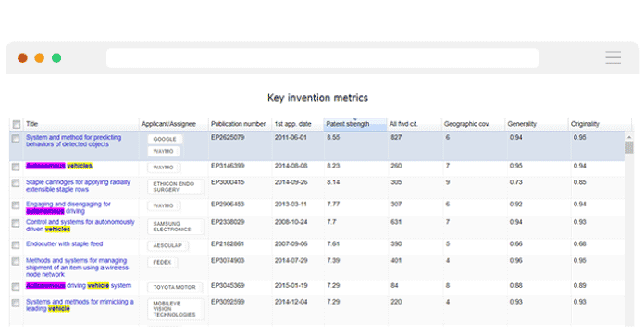Click WAYMO tag beside EP2906453
Image resolution: width=644 pixels, height=336 pixels.
coord(164,205)
